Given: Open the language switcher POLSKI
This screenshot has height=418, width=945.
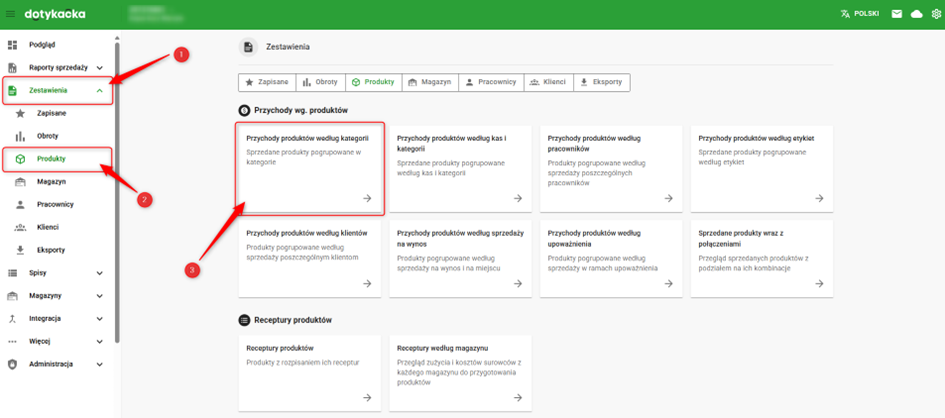Looking at the screenshot, I should pyautogui.click(x=859, y=14).
